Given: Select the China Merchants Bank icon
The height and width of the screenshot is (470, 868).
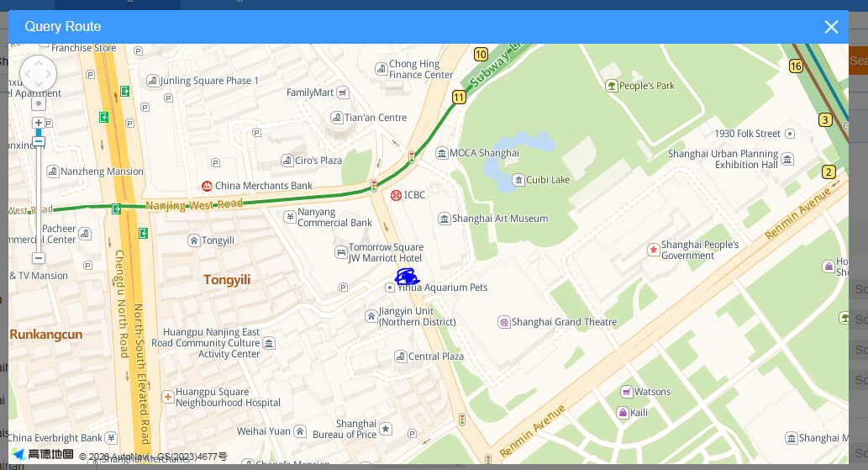Looking at the screenshot, I should pyautogui.click(x=207, y=186).
